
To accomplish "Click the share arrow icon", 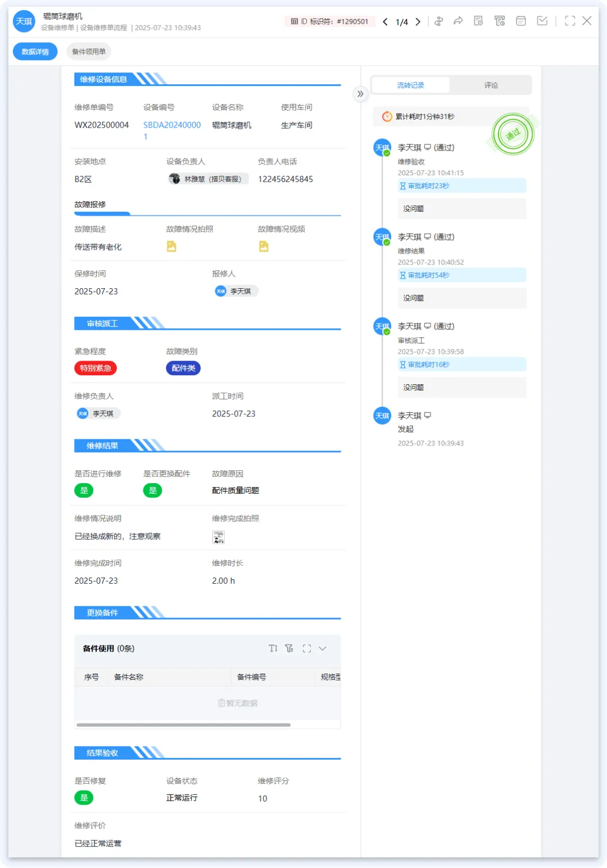I will pyautogui.click(x=458, y=21).
